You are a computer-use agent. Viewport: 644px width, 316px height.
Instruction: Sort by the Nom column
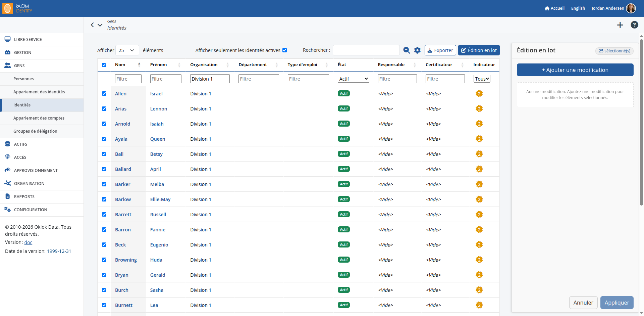127,65
